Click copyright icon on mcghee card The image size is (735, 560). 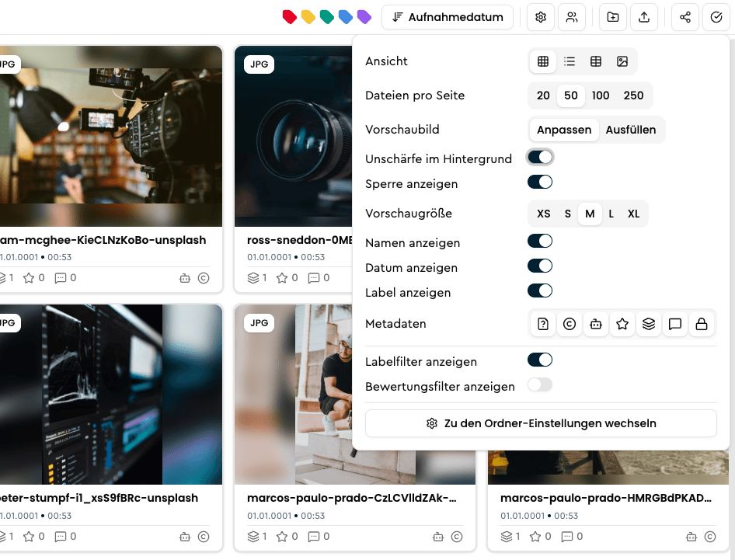[x=204, y=278]
